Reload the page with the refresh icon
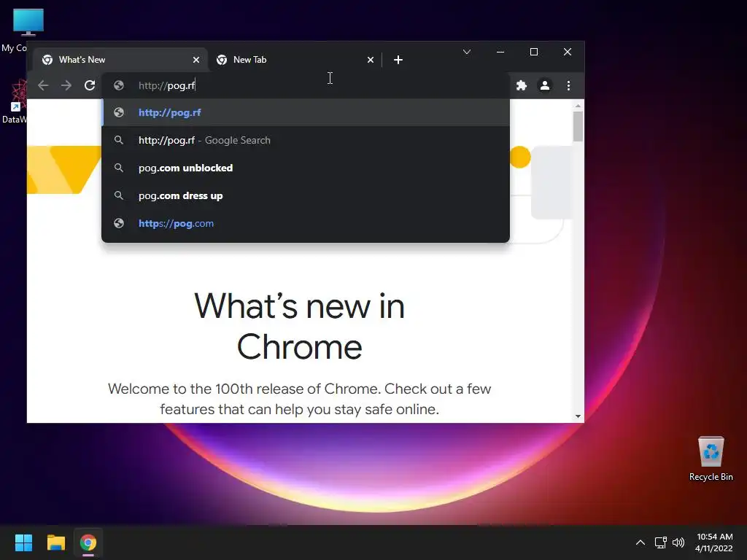Viewport: 747px width, 560px height. coord(90,86)
